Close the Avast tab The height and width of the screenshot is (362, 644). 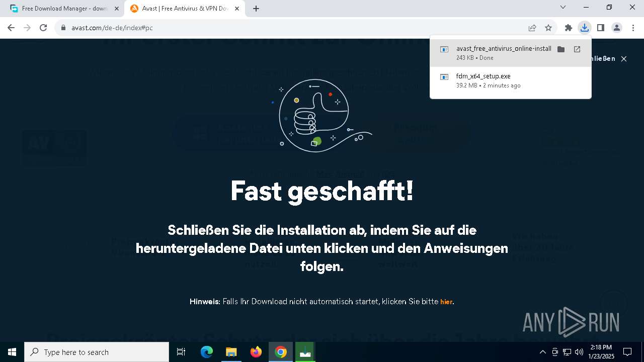(237, 9)
